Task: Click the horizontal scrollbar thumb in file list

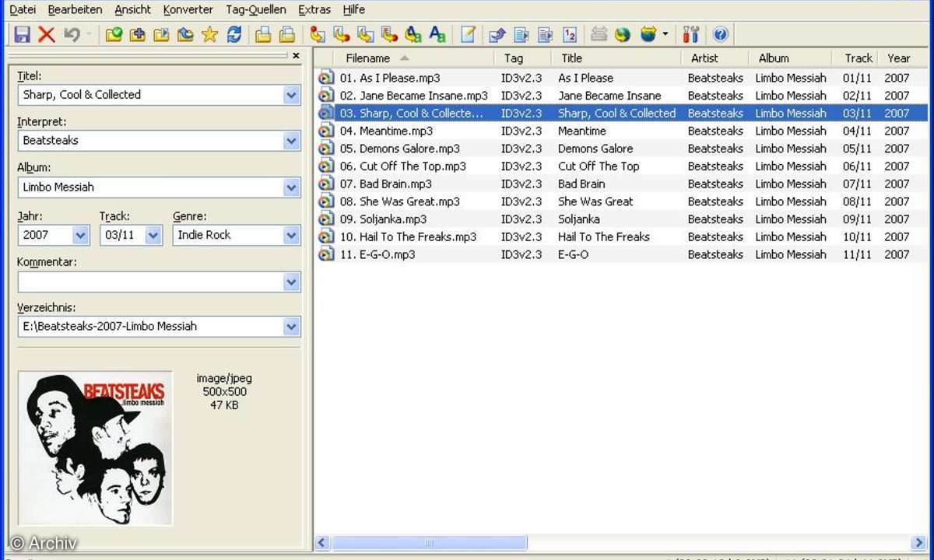Action: (x=429, y=542)
